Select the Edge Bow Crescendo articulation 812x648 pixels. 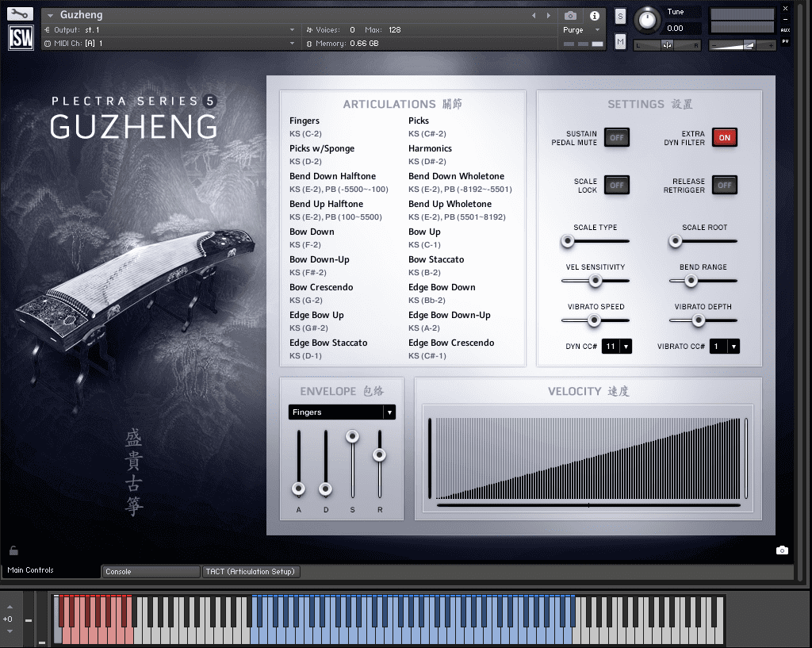[451, 343]
